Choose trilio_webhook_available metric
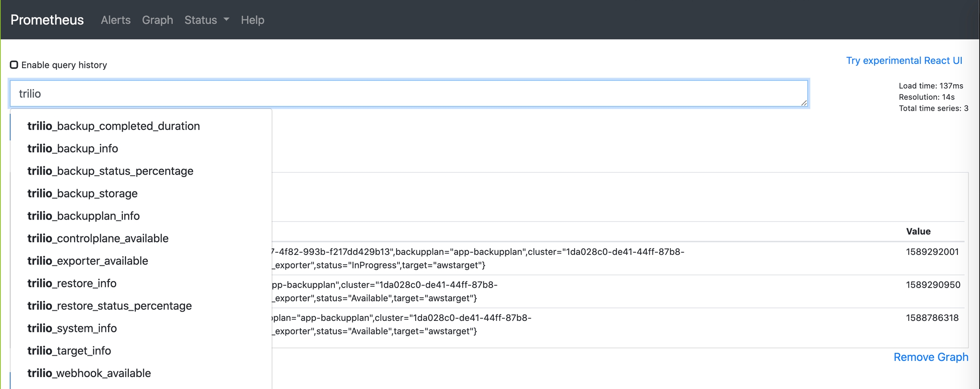 tap(89, 373)
